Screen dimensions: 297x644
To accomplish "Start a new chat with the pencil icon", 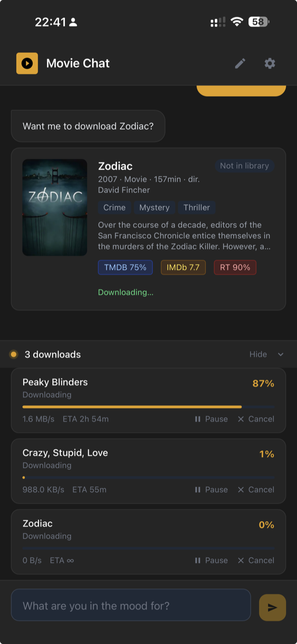I will pyautogui.click(x=240, y=63).
